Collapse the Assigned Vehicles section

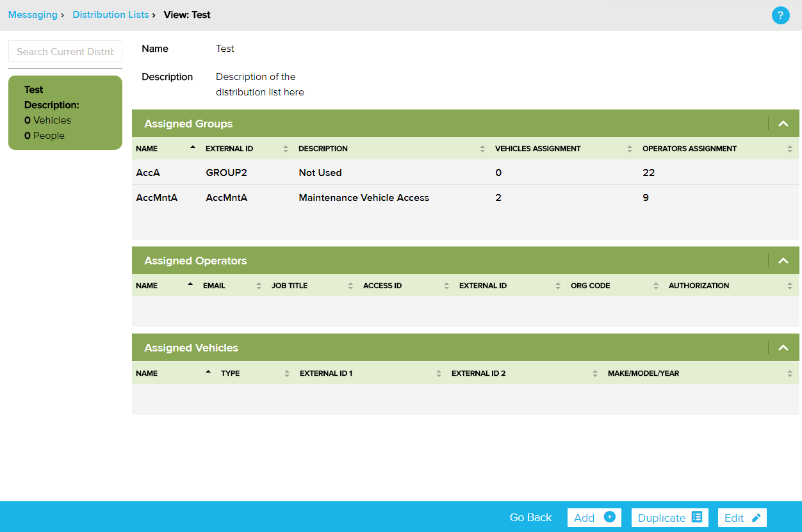click(783, 348)
